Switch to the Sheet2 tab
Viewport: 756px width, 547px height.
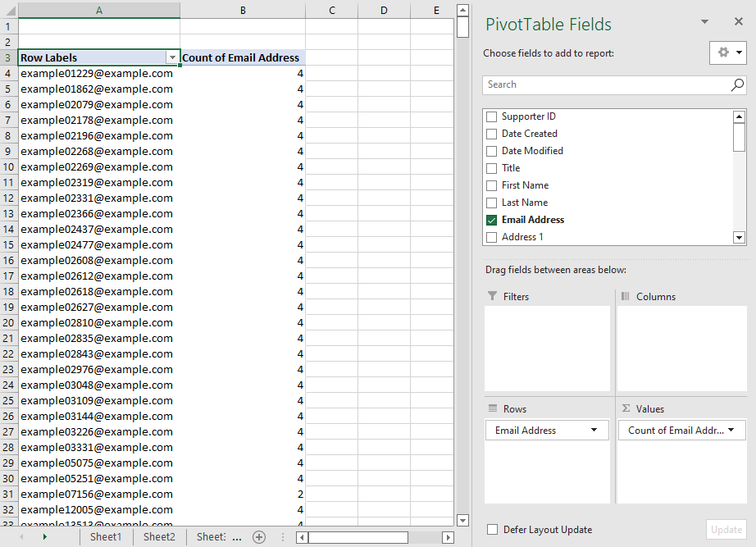pos(159,537)
